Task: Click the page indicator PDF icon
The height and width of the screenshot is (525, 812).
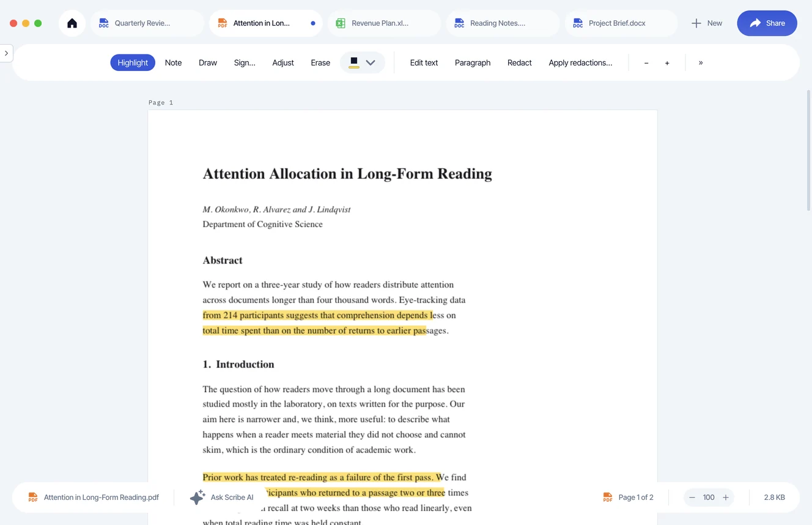Action: click(x=608, y=497)
